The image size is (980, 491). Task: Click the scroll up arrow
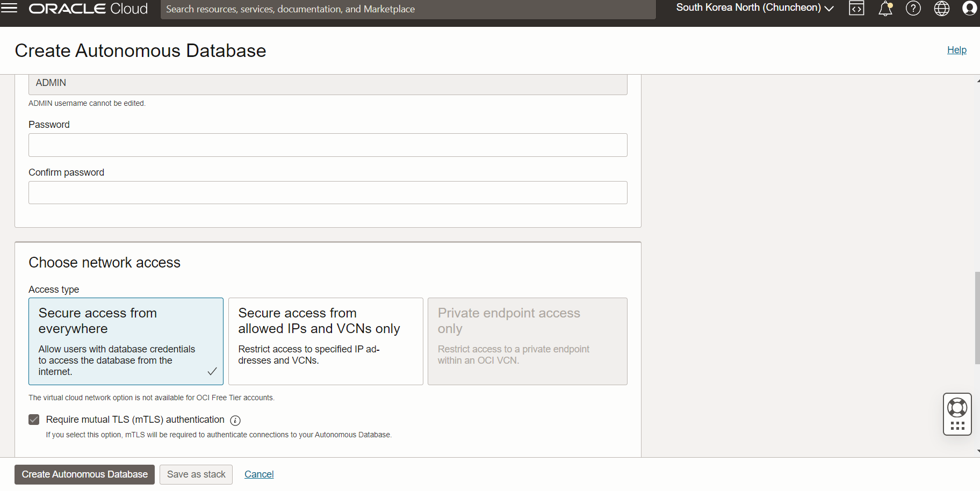coord(978,81)
